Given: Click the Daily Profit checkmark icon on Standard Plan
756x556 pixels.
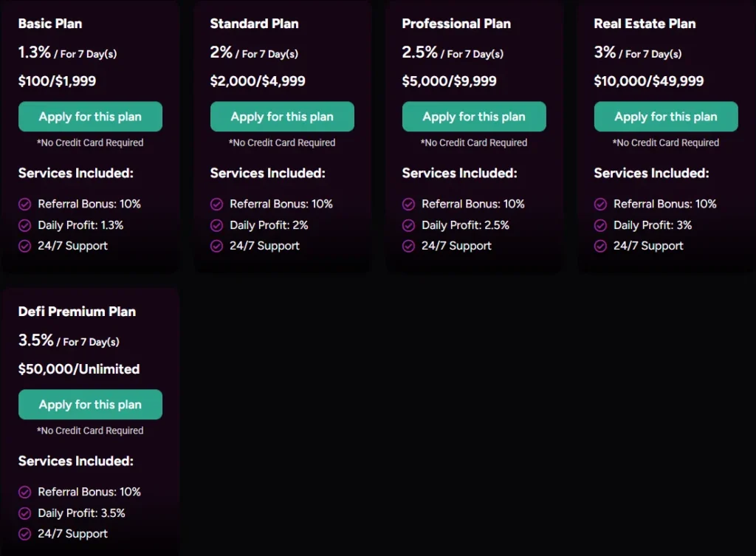Looking at the screenshot, I should pyautogui.click(x=216, y=225).
